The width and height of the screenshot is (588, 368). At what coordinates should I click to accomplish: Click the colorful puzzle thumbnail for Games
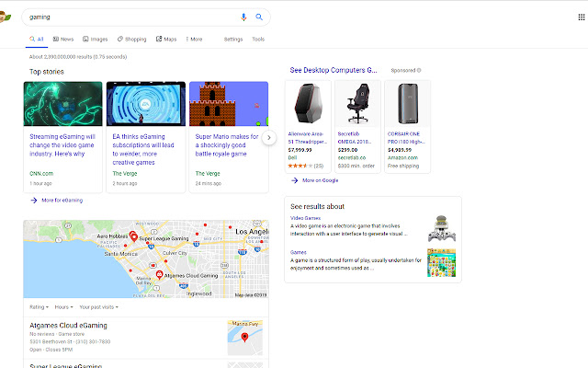[x=441, y=263]
